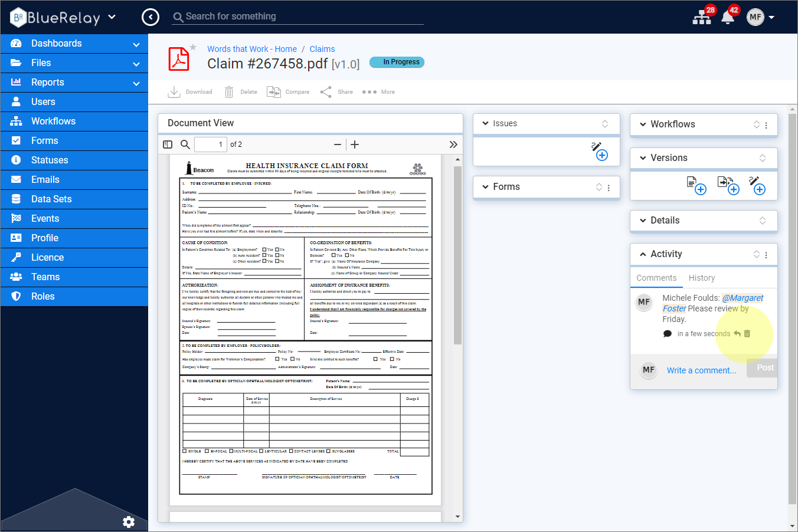Collapse the Activity panel

point(643,254)
